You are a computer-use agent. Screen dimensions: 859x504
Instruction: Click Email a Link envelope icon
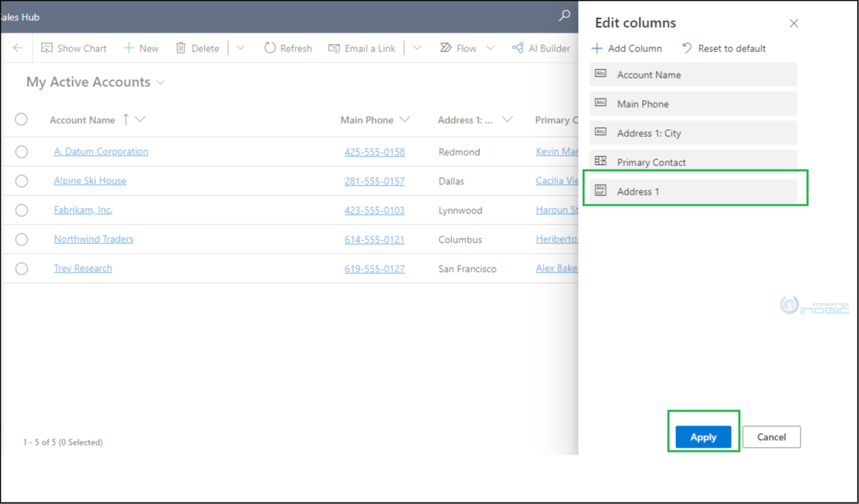pos(335,48)
